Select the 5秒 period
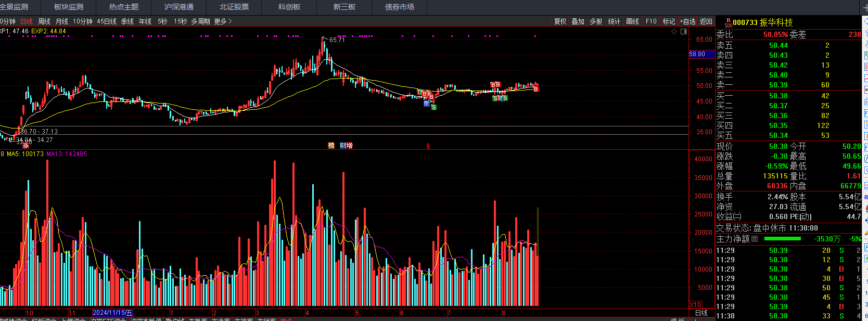868x321 pixels. [163, 21]
